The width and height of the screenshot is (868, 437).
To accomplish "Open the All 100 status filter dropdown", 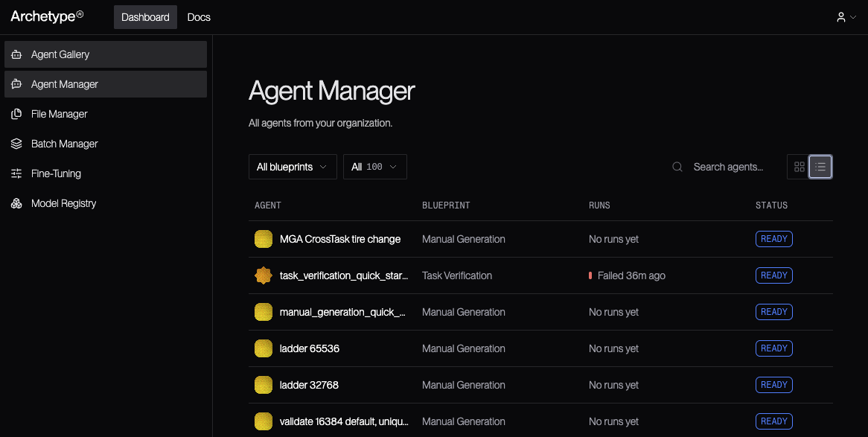I will (x=374, y=167).
